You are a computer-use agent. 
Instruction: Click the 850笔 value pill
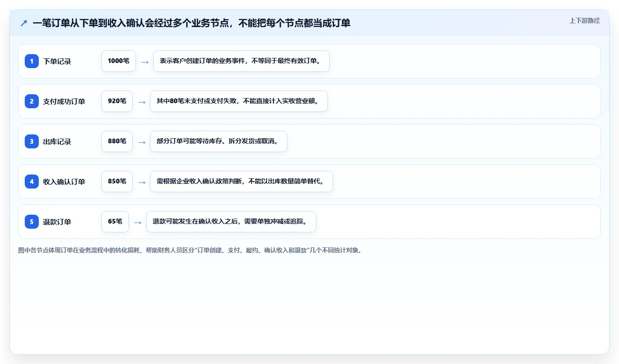coord(117,182)
